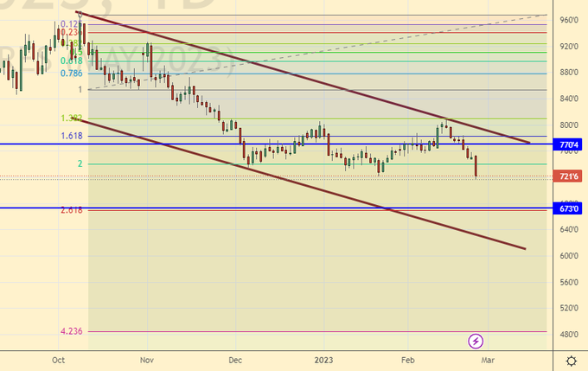Click the Oct label on time axis
The width and height of the screenshot is (588, 371).
click(59, 359)
